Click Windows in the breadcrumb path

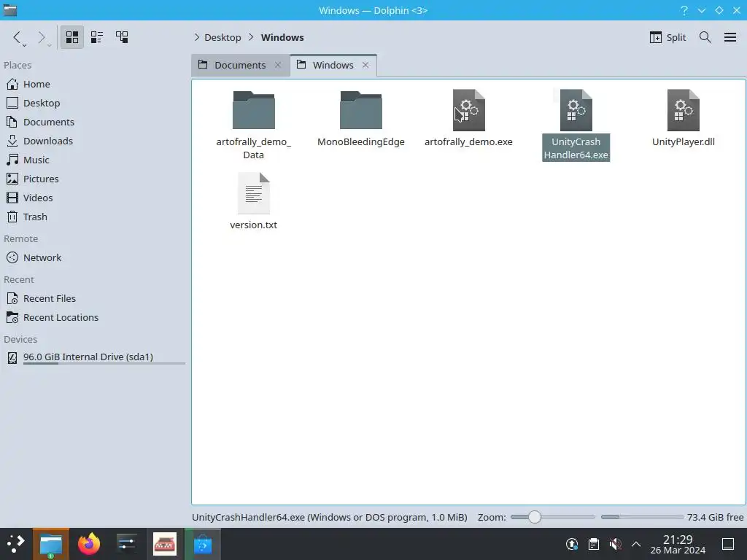click(x=282, y=37)
